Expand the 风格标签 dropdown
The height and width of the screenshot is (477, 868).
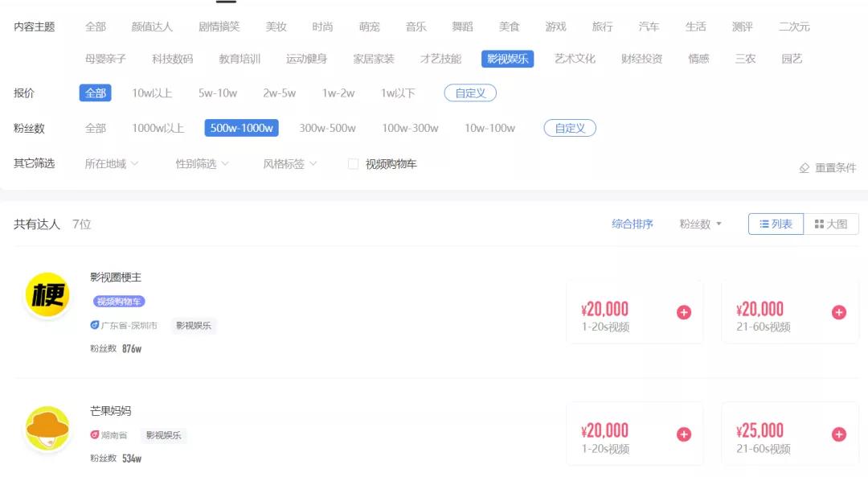pyautogui.click(x=289, y=164)
